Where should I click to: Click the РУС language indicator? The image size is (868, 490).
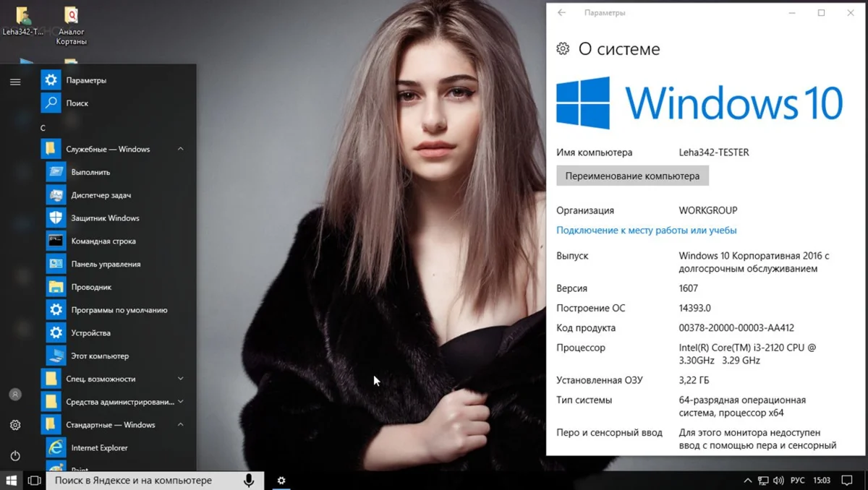pyautogui.click(x=798, y=481)
